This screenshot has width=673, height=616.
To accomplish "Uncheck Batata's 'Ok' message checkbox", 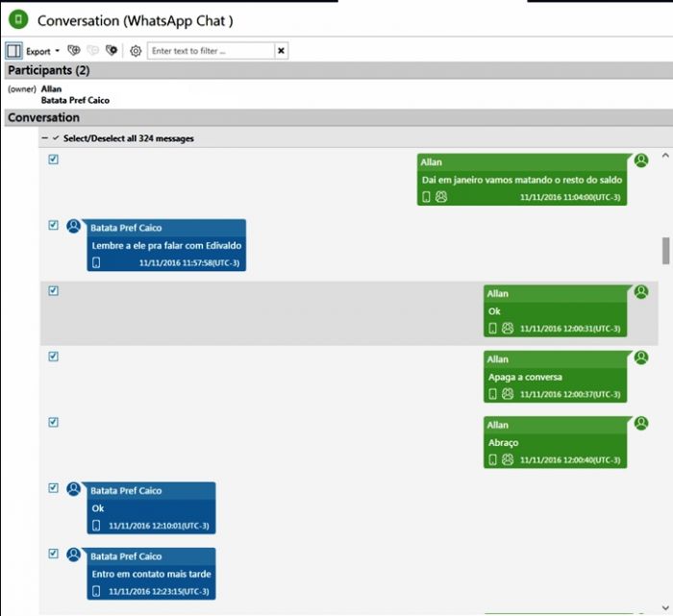I will 53,488.
